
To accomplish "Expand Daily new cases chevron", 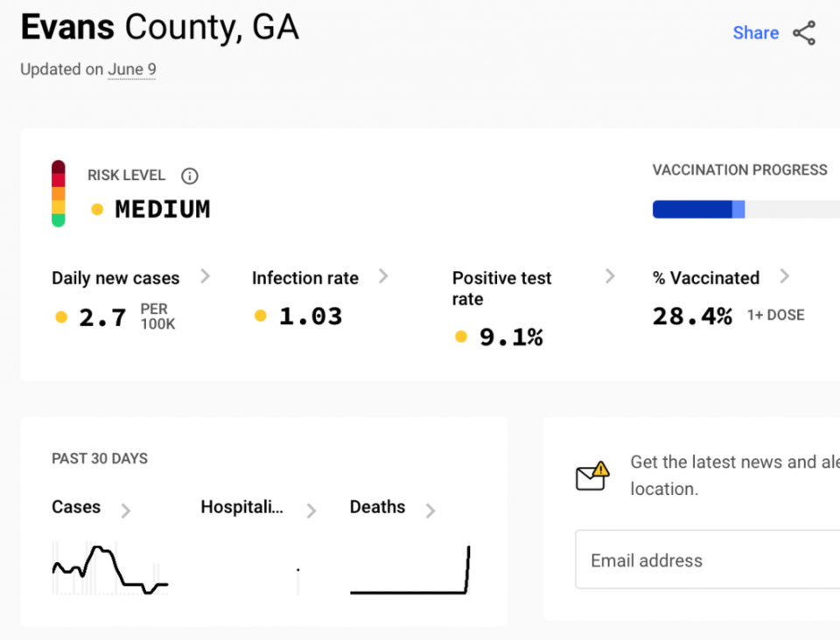I will tap(205, 276).
